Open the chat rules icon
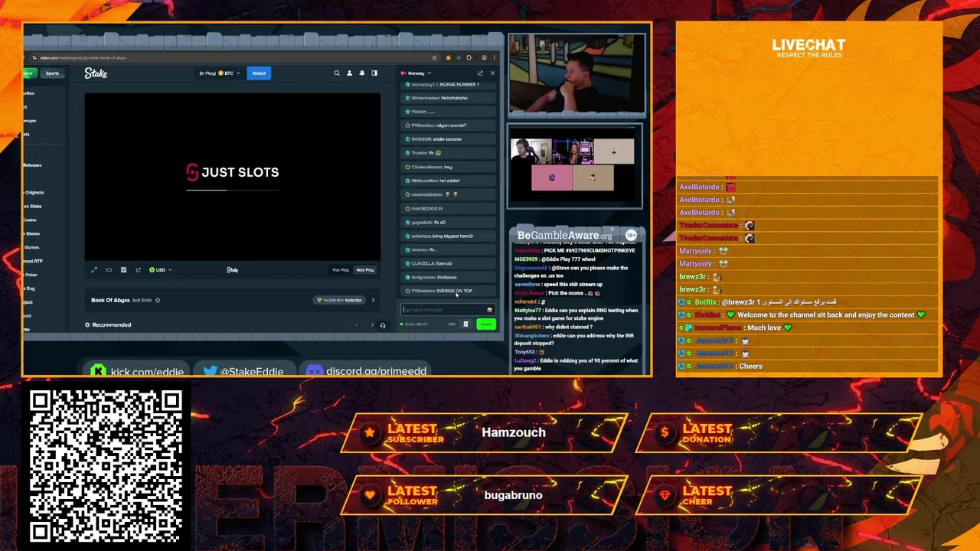Screen dimensions: 980x551 [x=465, y=324]
